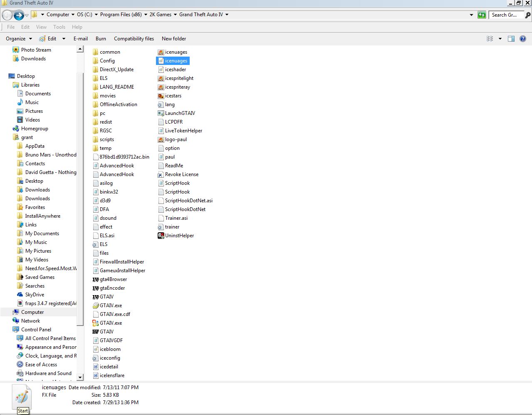Expand the arrow after Program Files (x86)
The image size is (532, 415).
coord(146,15)
